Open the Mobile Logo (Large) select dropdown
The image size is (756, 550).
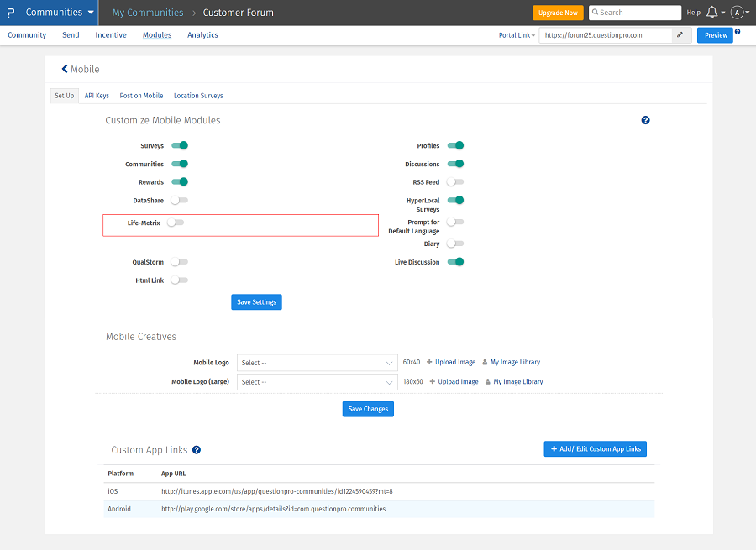[318, 382]
